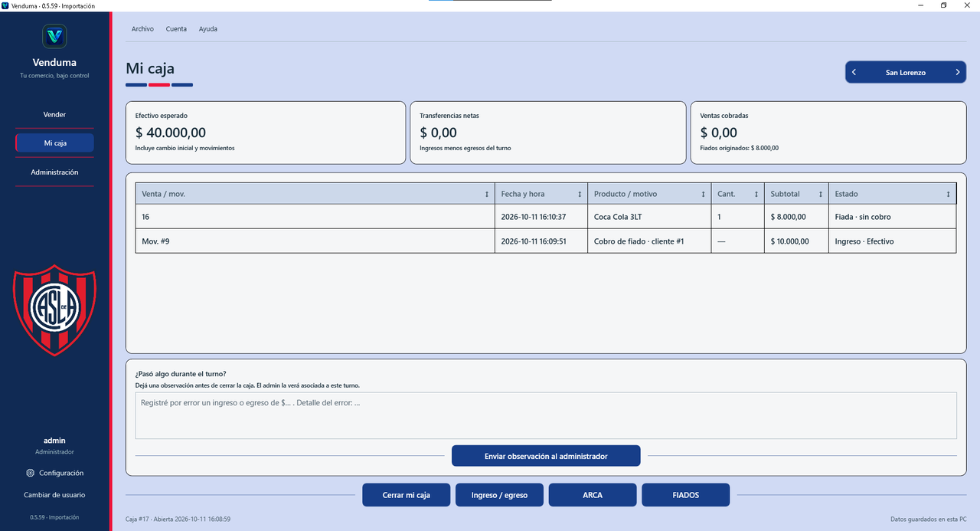Click the Venduma icon in the title bar
This screenshot has width=980, height=531.
coord(5,5)
